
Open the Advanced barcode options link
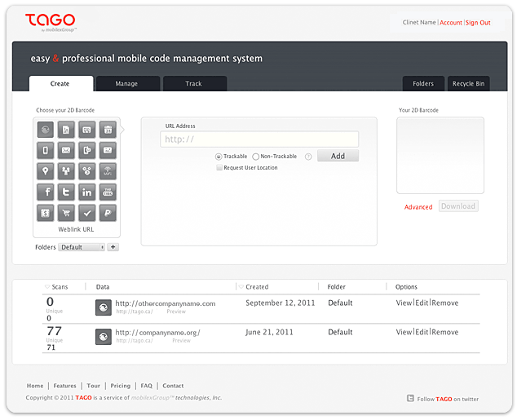click(418, 207)
